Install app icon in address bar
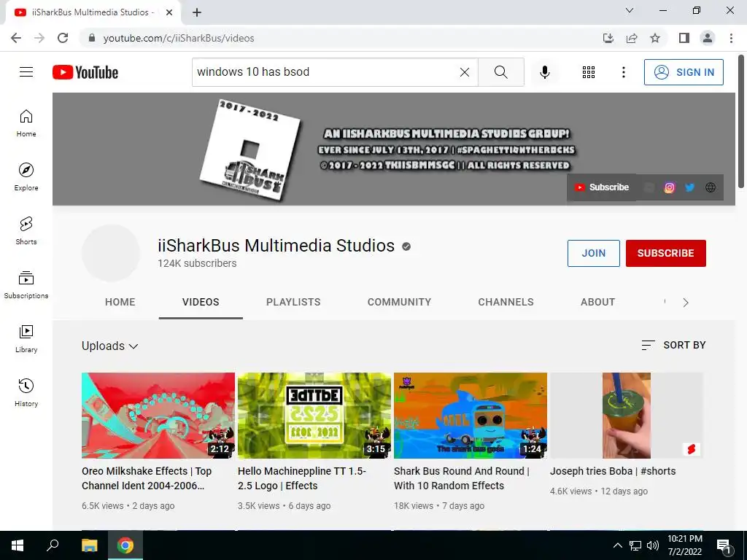Screen dimensions: 747x560 (608, 38)
